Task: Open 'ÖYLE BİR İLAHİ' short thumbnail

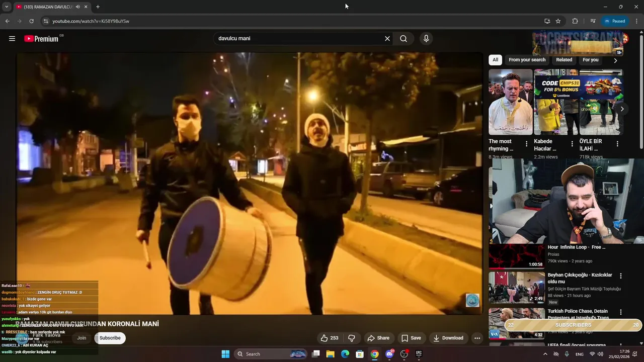Action: tap(601, 102)
